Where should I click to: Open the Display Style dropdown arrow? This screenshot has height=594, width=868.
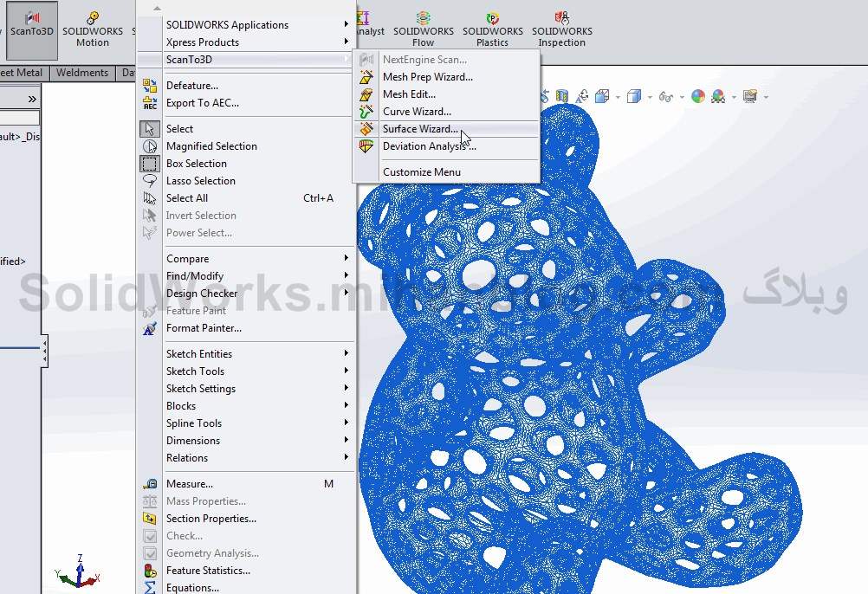coord(650,97)
